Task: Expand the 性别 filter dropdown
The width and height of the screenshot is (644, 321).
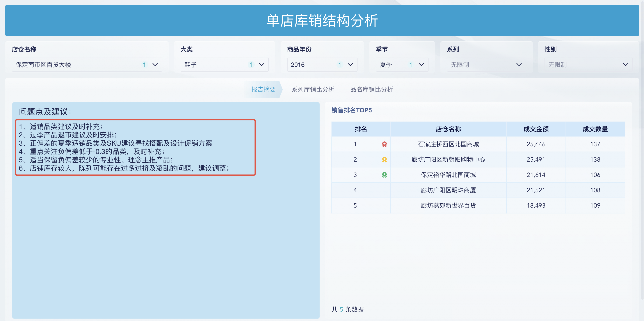Action: click(626, 64)
